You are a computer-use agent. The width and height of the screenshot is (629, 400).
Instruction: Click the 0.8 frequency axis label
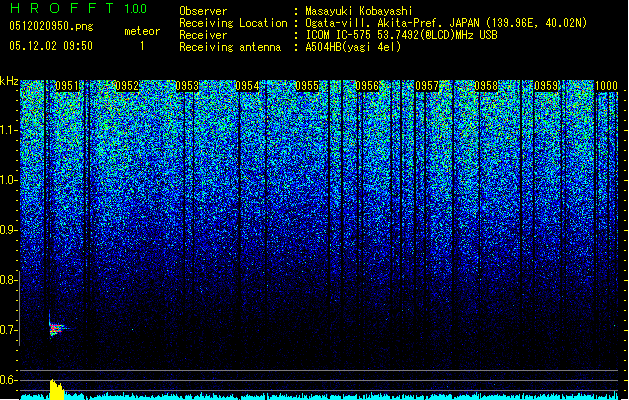[x=9, y=280]
